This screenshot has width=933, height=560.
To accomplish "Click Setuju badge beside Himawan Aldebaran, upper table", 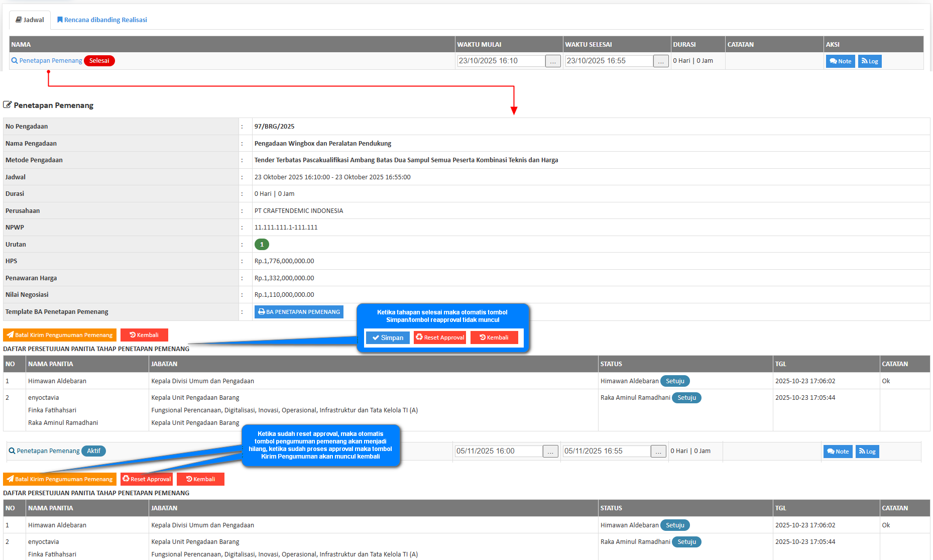I will [675, 381].
